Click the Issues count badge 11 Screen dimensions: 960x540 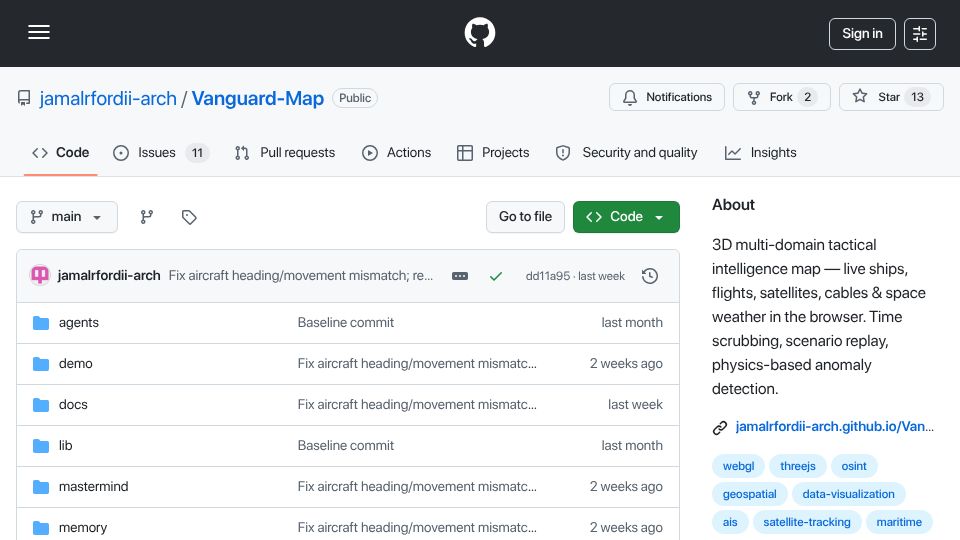(197, 152)
